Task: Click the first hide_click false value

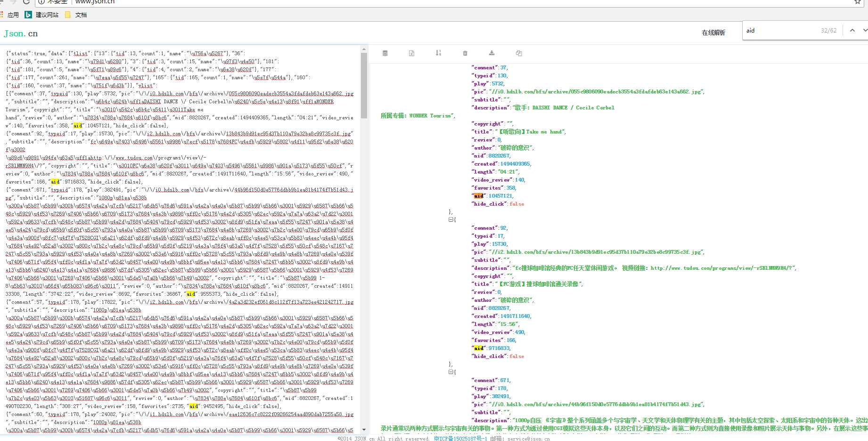Action: pyautogui.click(x=516, y=204)
